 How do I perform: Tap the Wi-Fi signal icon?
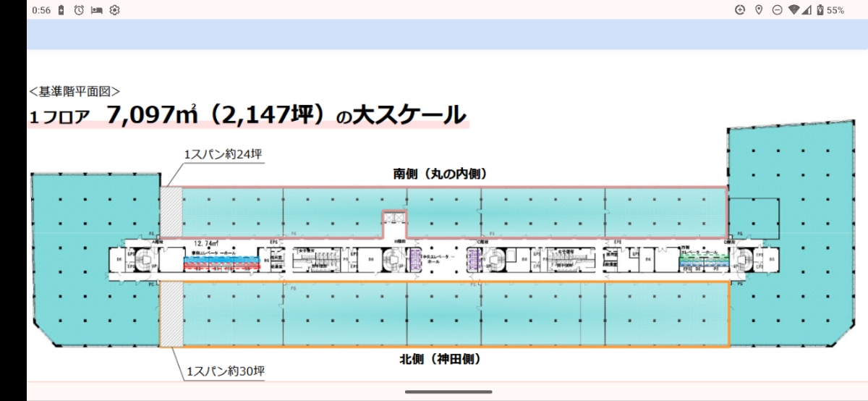click(794, 10)
